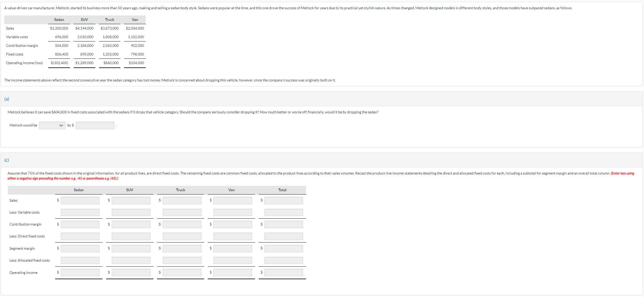Click the Truck Operating income field
Viewport: 644px width, 298px height.
(182, 273)
